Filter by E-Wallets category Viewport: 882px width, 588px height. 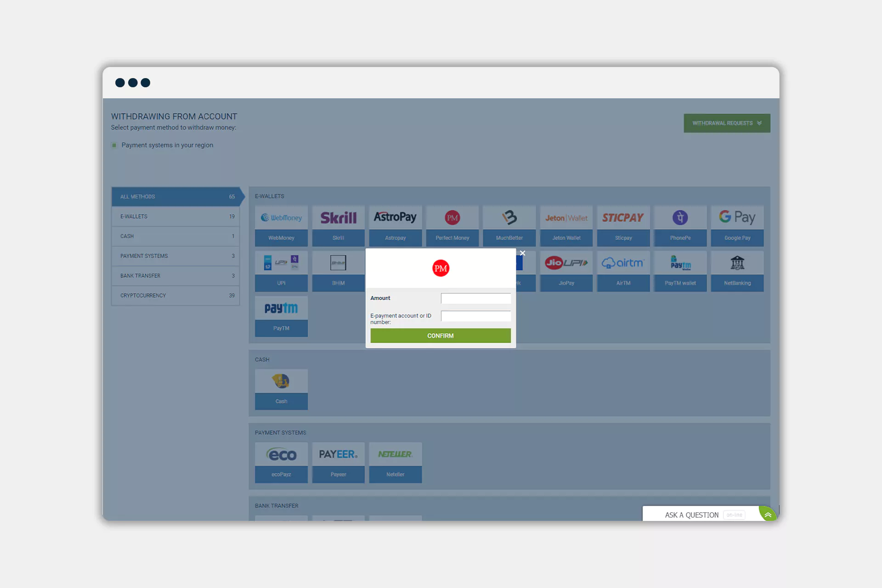(x=176, y=216)
